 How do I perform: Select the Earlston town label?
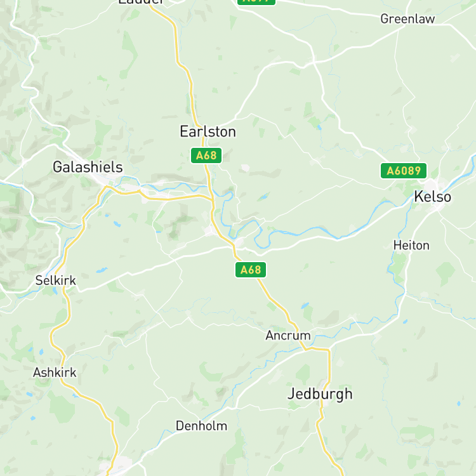208,132
